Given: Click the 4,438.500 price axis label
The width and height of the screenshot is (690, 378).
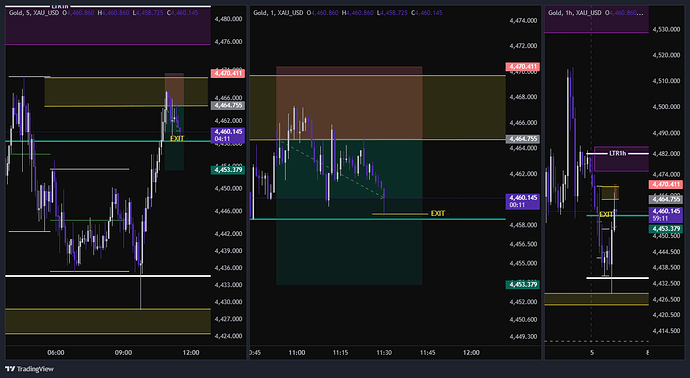Looking at the screenshot, I should coord(666,268).
